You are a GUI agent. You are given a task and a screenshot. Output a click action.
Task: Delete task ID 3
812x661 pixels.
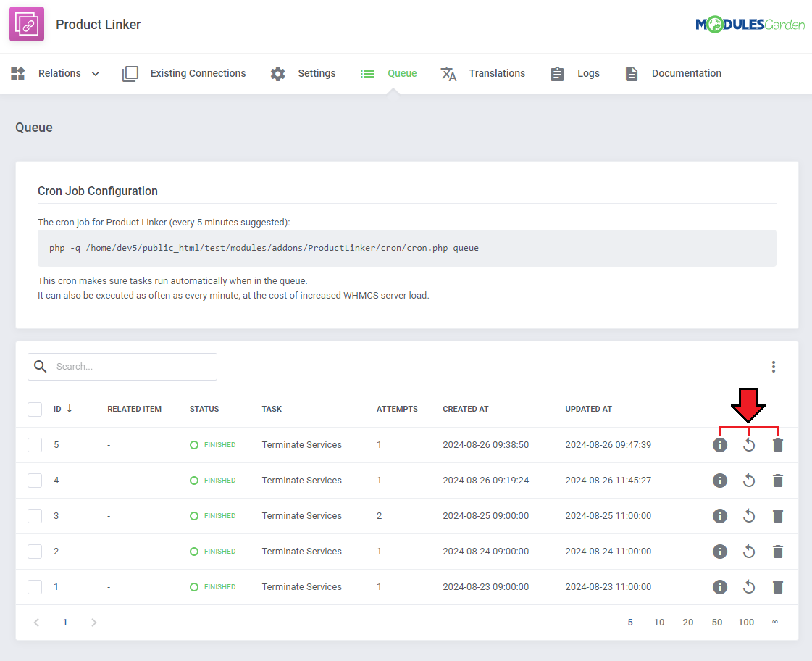coord(778,516)
